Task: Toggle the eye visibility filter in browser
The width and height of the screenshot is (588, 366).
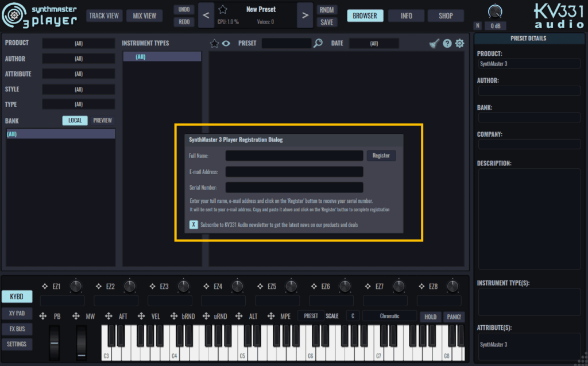Action: pyautogui.click(x=226, y=44)
